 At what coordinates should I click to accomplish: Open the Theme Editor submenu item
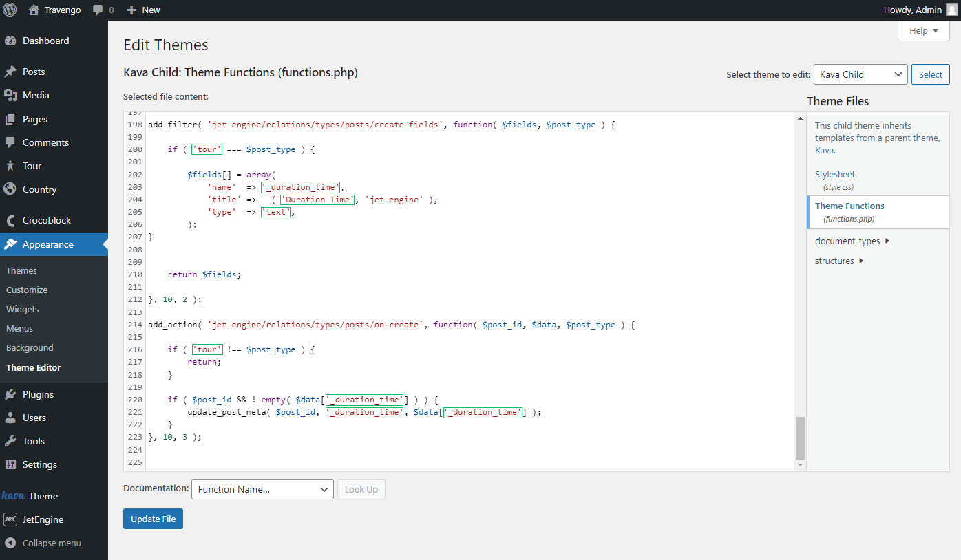[33, 367]
